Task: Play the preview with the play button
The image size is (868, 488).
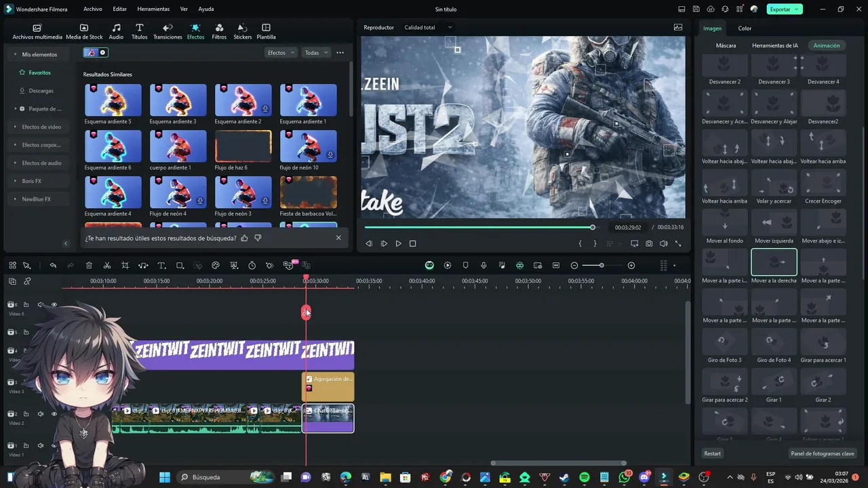Action: [x=398, y=243]
